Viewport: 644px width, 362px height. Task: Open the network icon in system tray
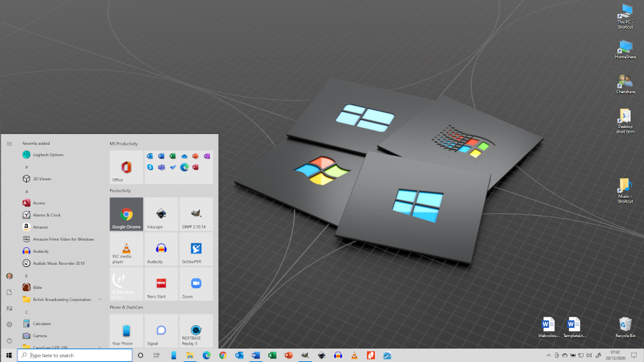point(581,355)
